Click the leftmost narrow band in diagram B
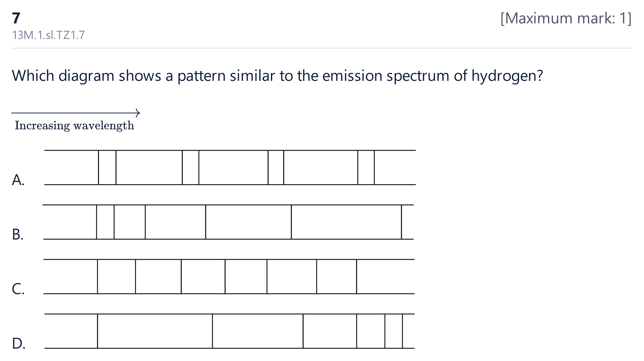 105,222
